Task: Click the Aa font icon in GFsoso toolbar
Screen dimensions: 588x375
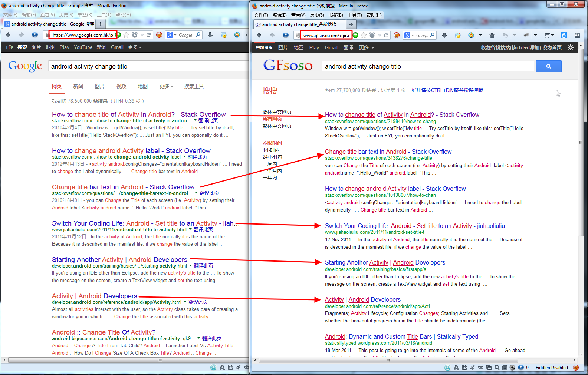Action: (577, 35)
